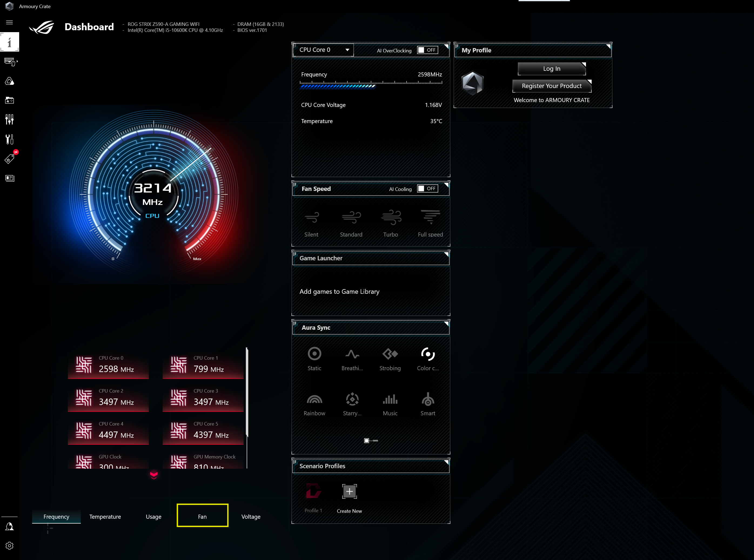Open the Dashboard info icon in sidebar
Image resolution: width=754 pixels, height=560 pixels.
pos(9,42)
